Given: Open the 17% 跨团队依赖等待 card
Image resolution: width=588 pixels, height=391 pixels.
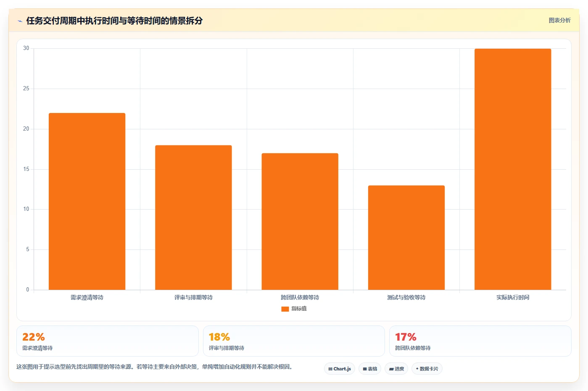Looking at the screenshot, I should click(x=480, y=341).
